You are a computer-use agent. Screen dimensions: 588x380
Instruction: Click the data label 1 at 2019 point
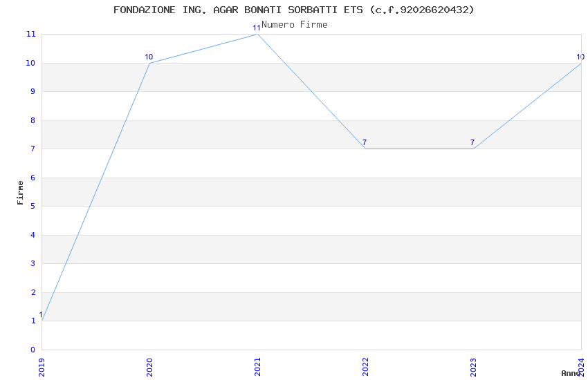coord(41,315)
